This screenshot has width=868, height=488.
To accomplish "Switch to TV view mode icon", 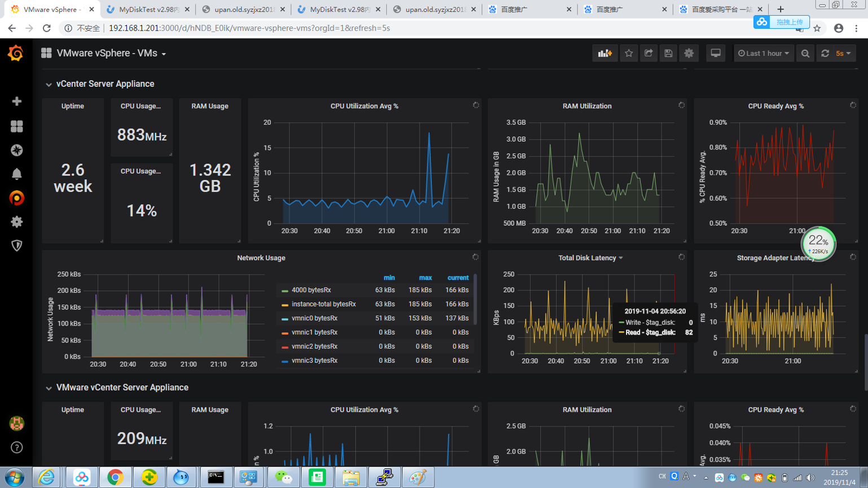I will tap(715, 53).
